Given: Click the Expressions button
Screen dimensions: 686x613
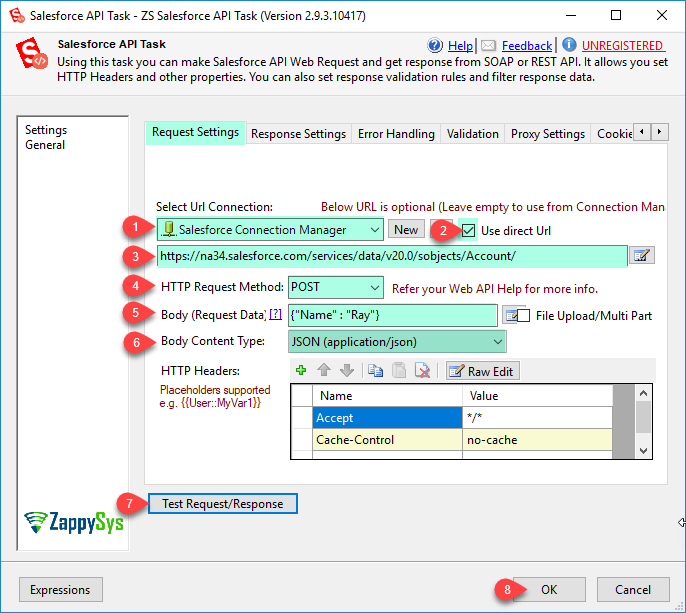Looking at the screenshot, I should coord(60,589).
